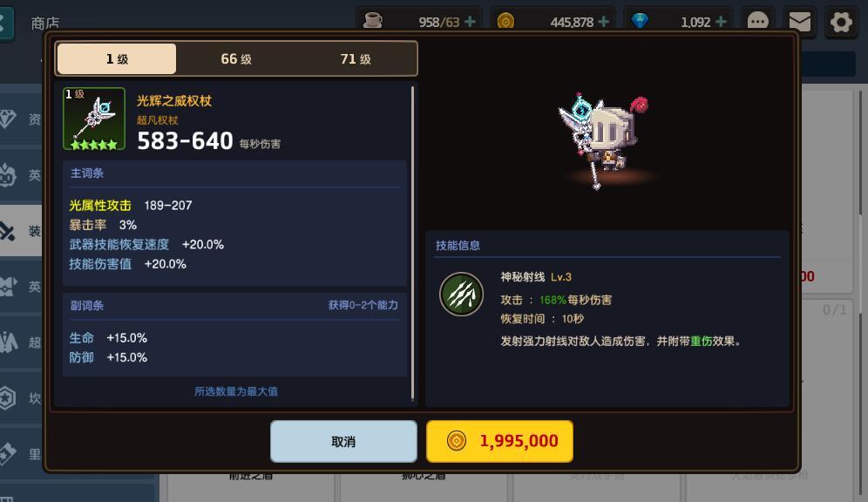
Task: Buy the staff for 1,995,000 gold
Action: [x=499, y=441]
